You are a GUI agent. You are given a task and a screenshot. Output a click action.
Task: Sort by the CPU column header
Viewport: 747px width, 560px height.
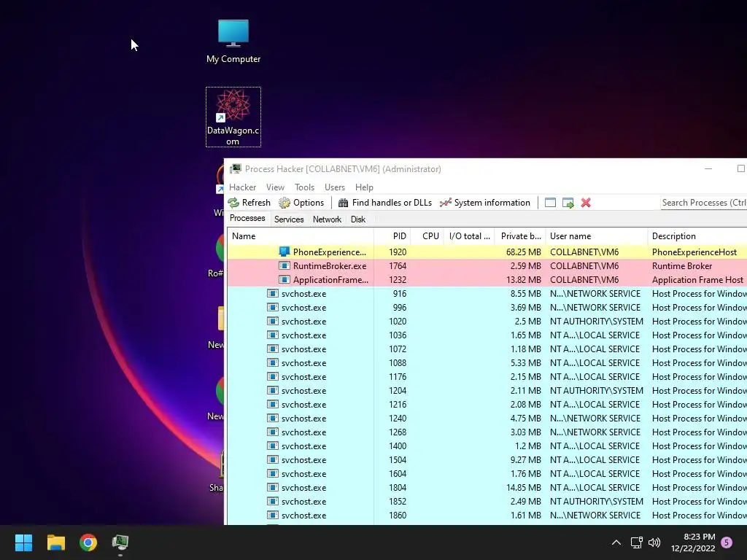427,236
